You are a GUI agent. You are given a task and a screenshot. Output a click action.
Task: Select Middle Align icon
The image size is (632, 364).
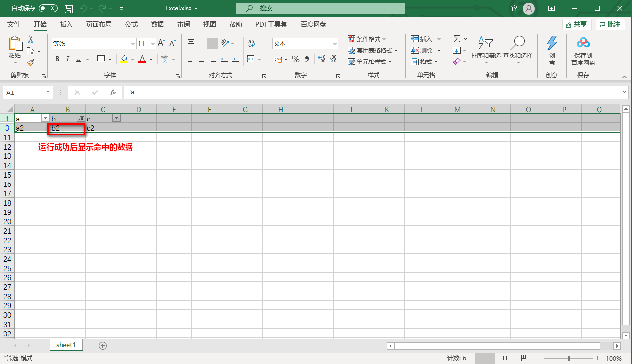[x=202, y=43]
